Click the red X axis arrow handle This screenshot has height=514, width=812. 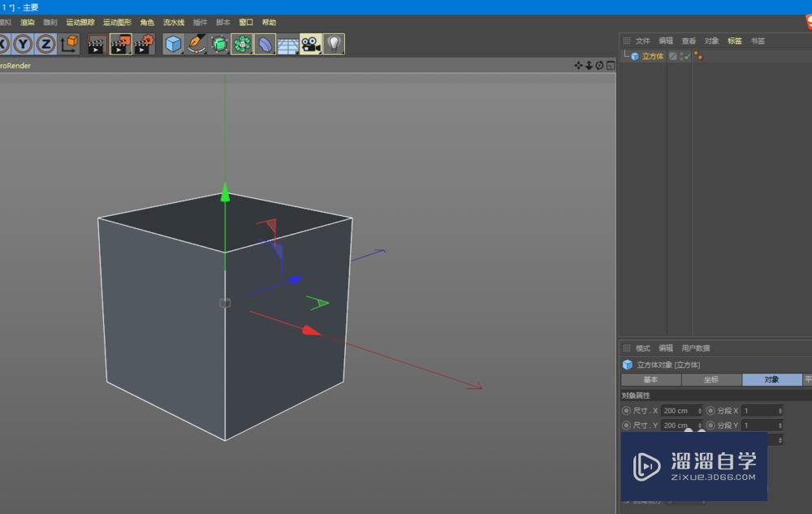point(311,330)
